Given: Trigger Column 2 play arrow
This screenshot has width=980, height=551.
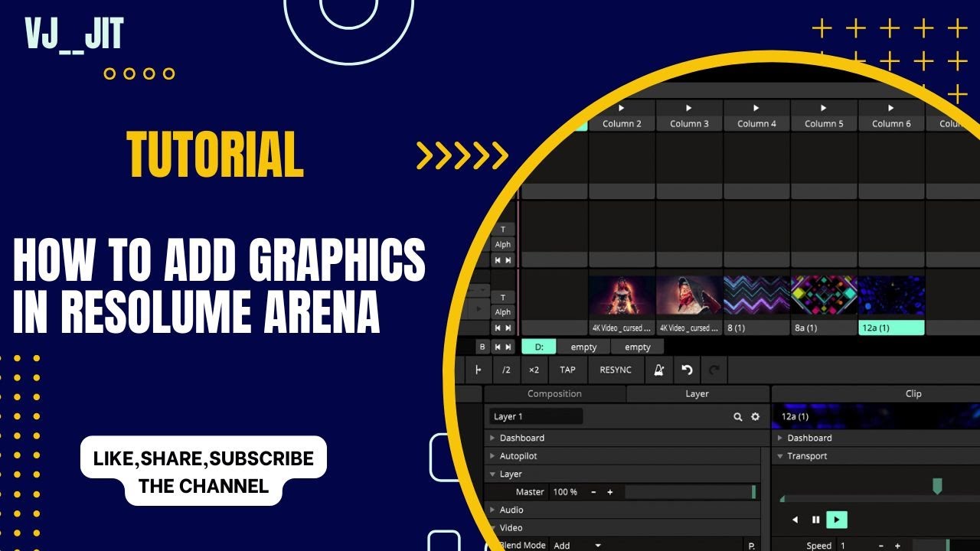Looking at the screenshot, I should pyautogui.click(x=622, y=108).
